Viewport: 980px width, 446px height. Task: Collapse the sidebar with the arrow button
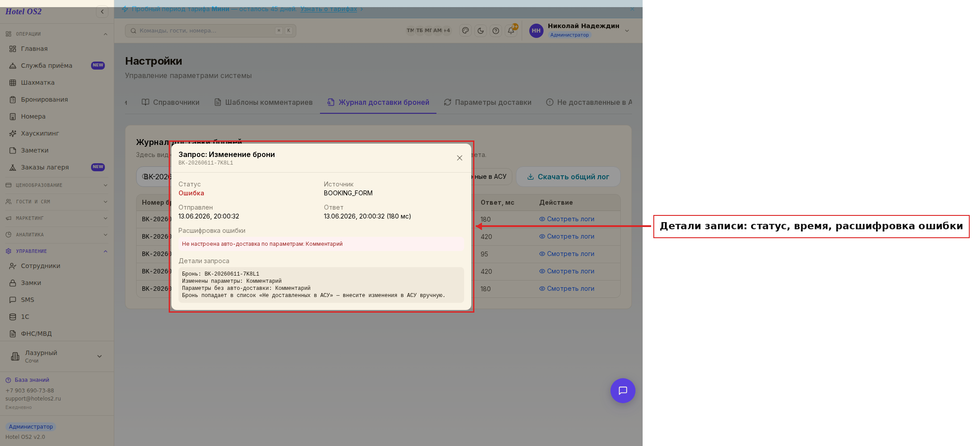coord(102,12)
